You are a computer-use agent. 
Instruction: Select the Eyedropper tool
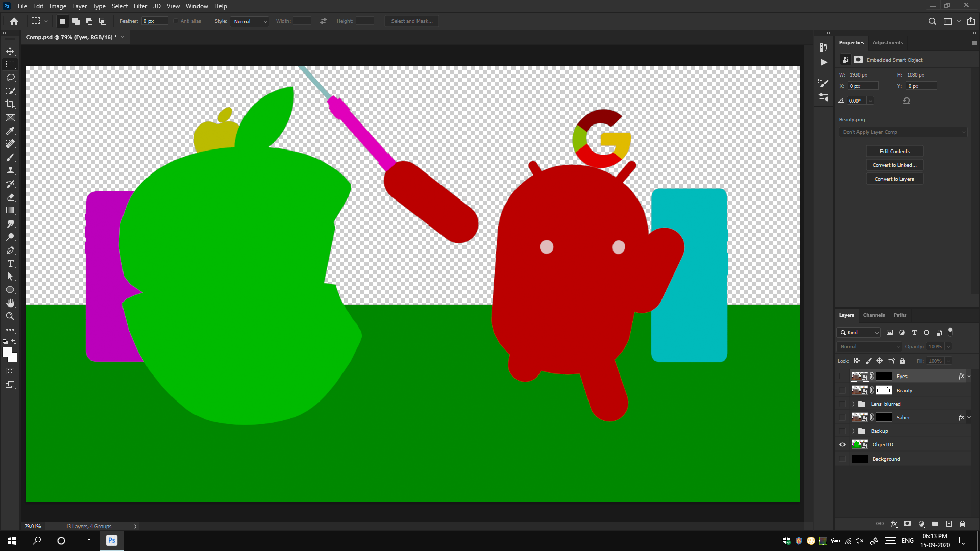10,131
